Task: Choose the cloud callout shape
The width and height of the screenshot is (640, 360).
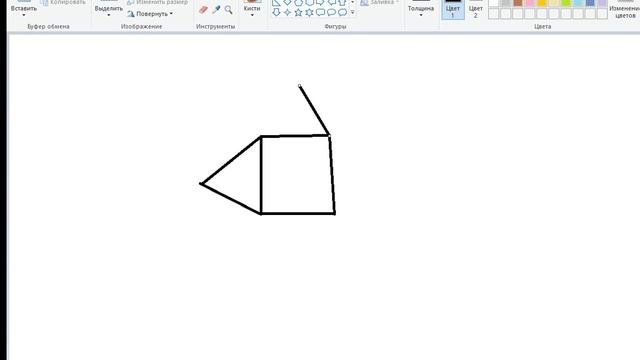Action: [x=342, y=12]
